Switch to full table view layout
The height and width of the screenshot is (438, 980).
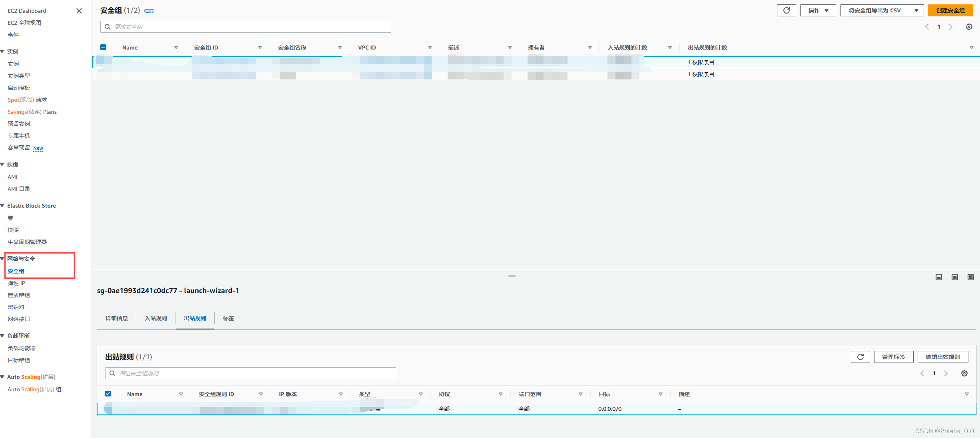click(939, 277)
